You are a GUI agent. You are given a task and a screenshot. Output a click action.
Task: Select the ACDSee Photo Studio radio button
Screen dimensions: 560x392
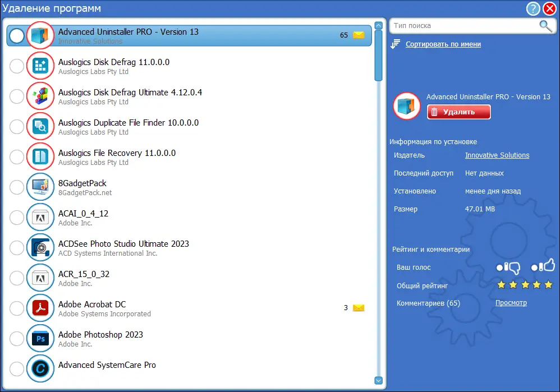pyautogui.click(x=17, y=248)
